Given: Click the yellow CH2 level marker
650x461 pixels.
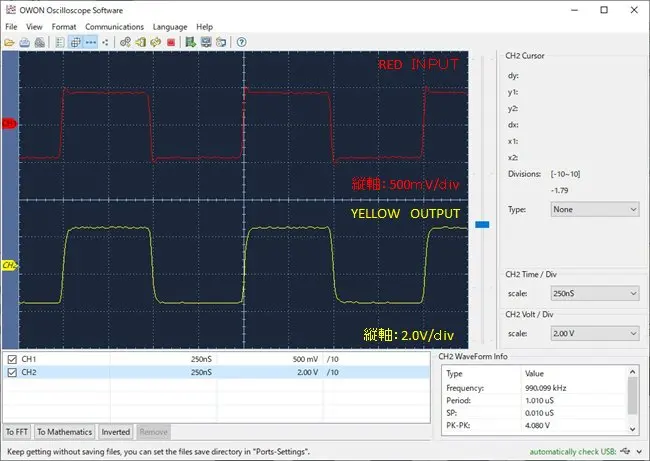Looking at the screenshot, I should (x=10, y=265).
